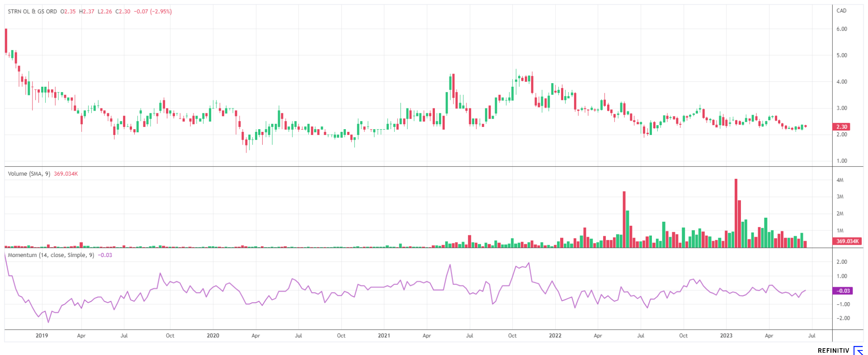Screen dimensions: 868x355
Task: Select the STRN OL & GS ORD symbol title
Action: tap(33, 11)
